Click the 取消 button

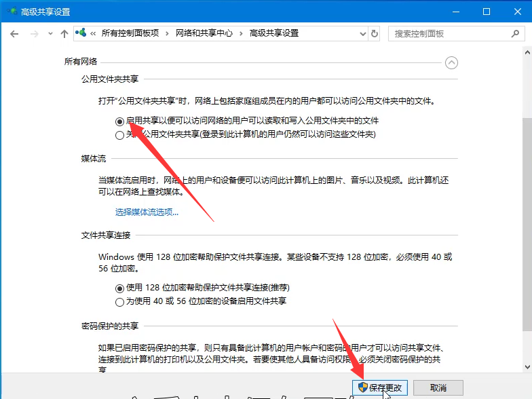[x=438, y=387]
